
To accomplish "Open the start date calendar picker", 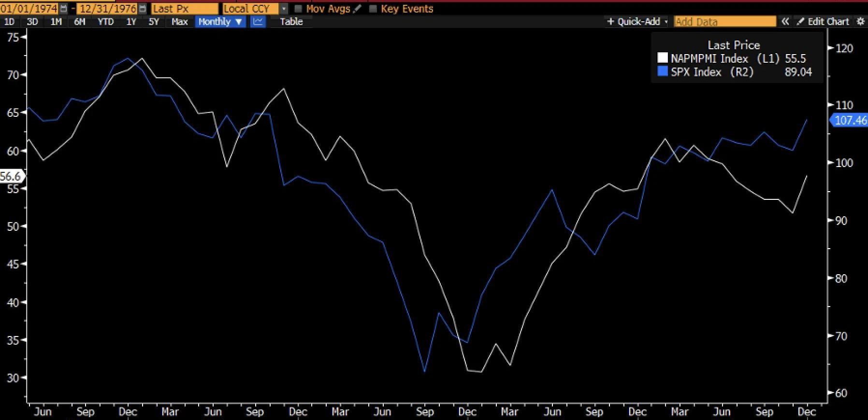I will 63,9.
